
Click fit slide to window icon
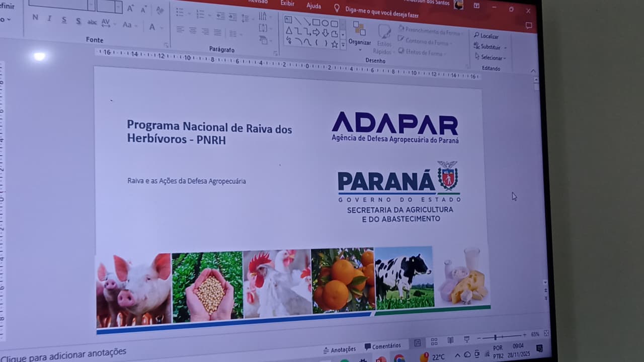pos(546,333)
